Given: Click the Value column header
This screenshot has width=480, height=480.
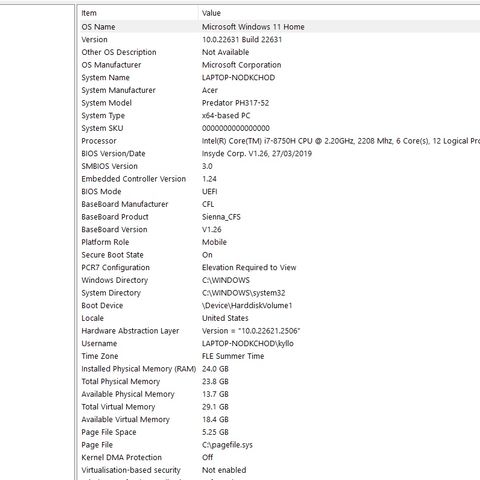Looking at the screenshot, I should [x=339, y=13].
